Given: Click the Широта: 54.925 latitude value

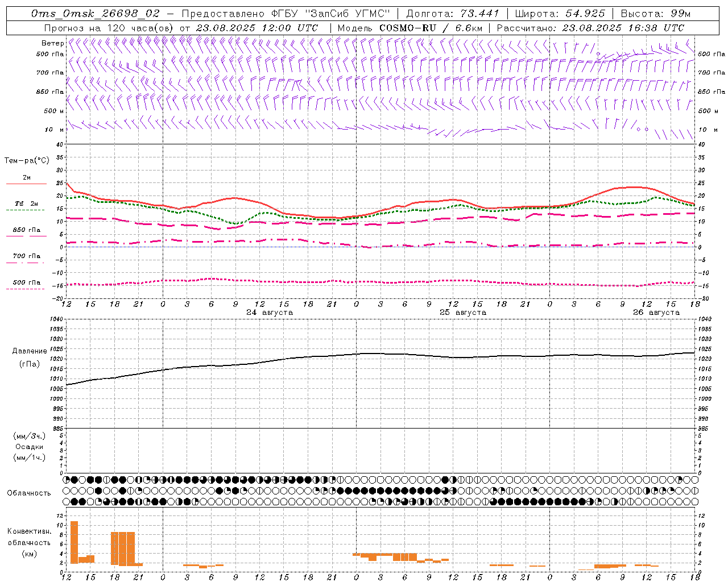Looking at the screenshot, I should pyautogui.click(x=560, y=14).
